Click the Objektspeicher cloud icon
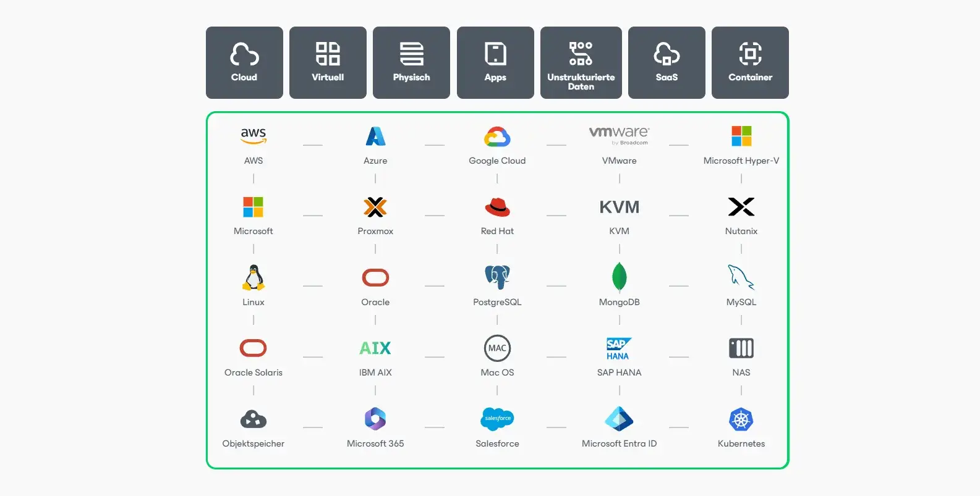This screenshot has height=496, width=980. click(x=254, y=419)
